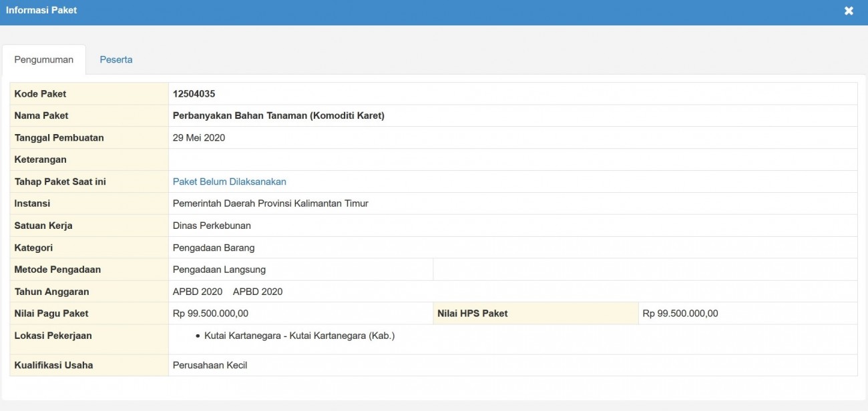Viewport: 868px width, 411px height.
Task: Click the Pengadaan Barang category value
Action: coord(214,248)
